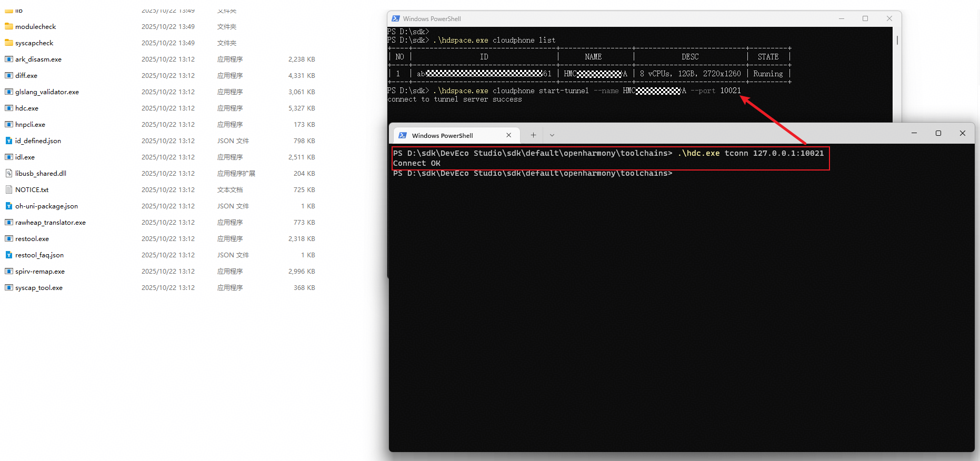
Task: Click the oh-uni-package.json file icon
Action: pos(9,206)
